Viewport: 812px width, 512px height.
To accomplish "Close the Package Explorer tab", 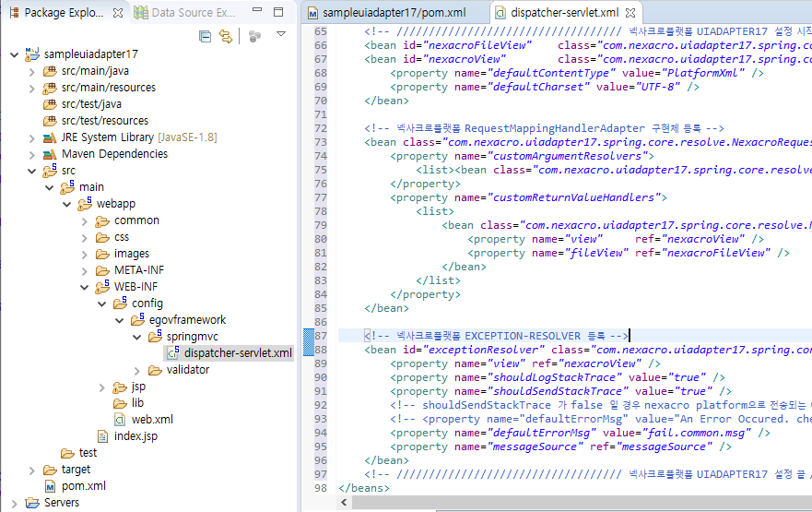I will pos(119,13).
